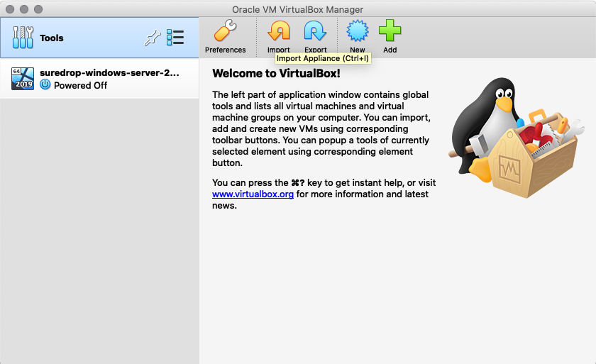Create a new VM with the New starburst icon
Viewport: 596px width, 364px height.
pyautogui.click(x=358, y=31)
